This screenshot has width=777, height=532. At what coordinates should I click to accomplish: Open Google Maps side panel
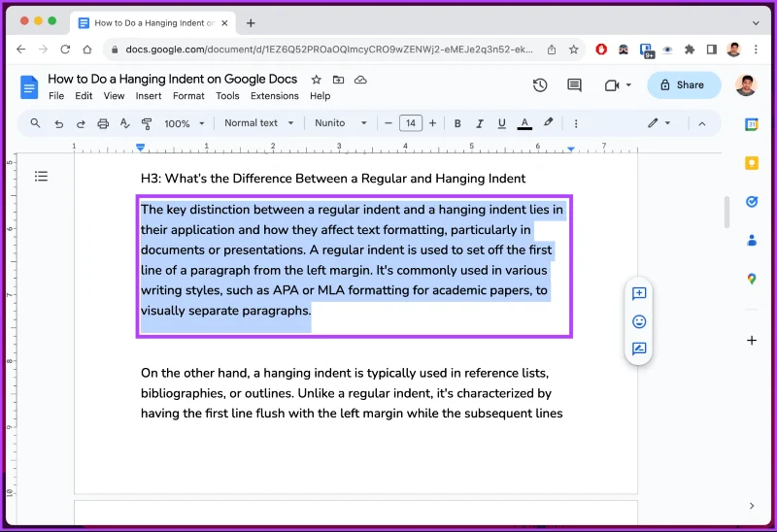pyautogui.click(x=751, y=279)
